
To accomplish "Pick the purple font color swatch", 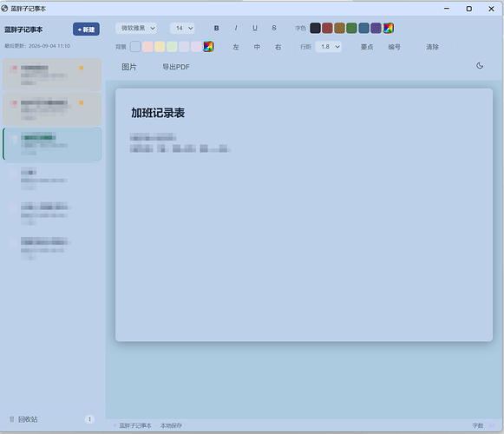I will tap(376, 28).
